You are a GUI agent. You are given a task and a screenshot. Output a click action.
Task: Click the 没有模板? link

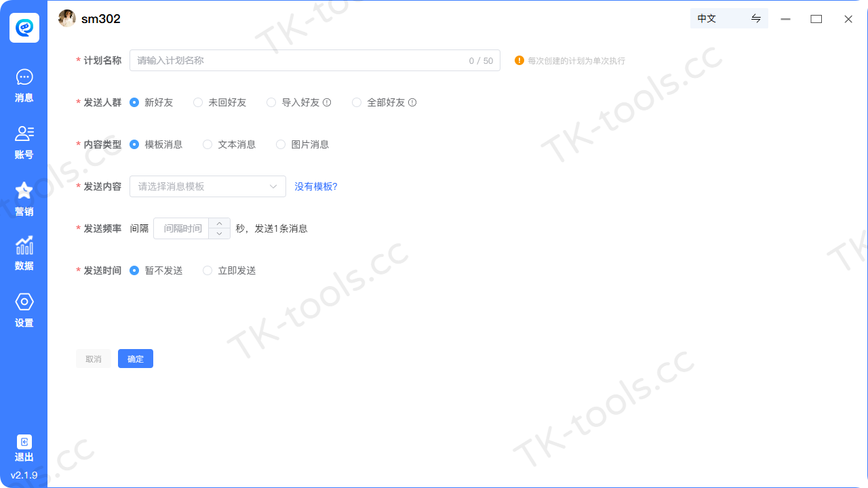[316, 186]
